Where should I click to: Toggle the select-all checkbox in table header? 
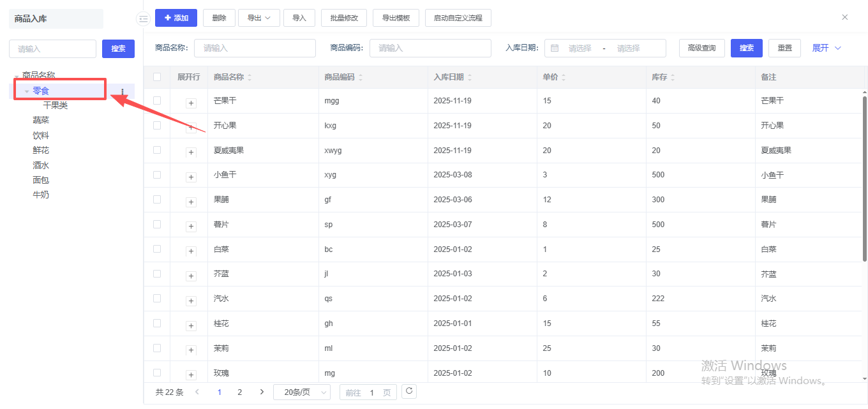pyautogui.click(x=157, y=77)
